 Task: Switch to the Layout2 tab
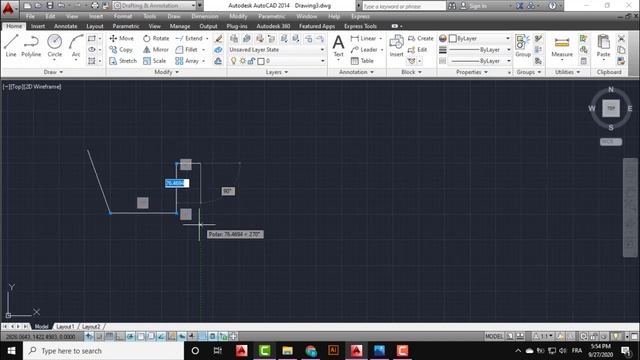tap(91, 327)
